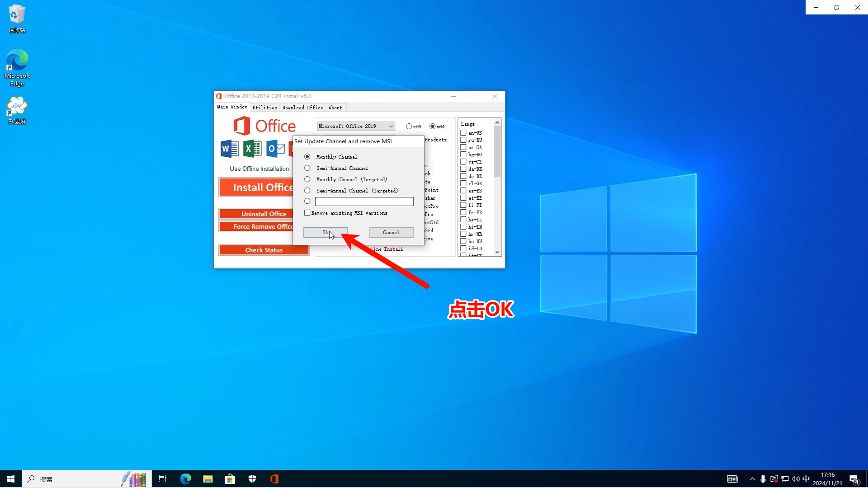The image size is (868, 488).
Task: Select x64 architecture radio button
Action: click(433, 127)
